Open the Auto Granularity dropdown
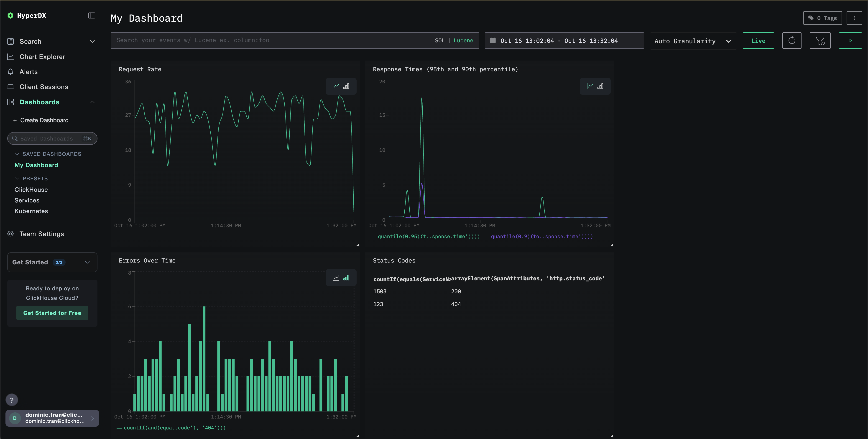The width and height of the screenshot is (868, 439). [692, 41]
